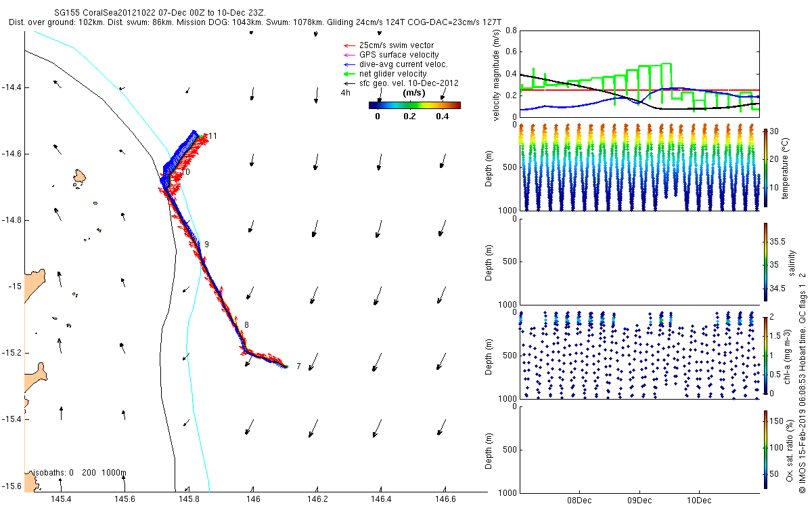Click the 'Ox. sat. ratio (%)' color bar label

(789, 449)
